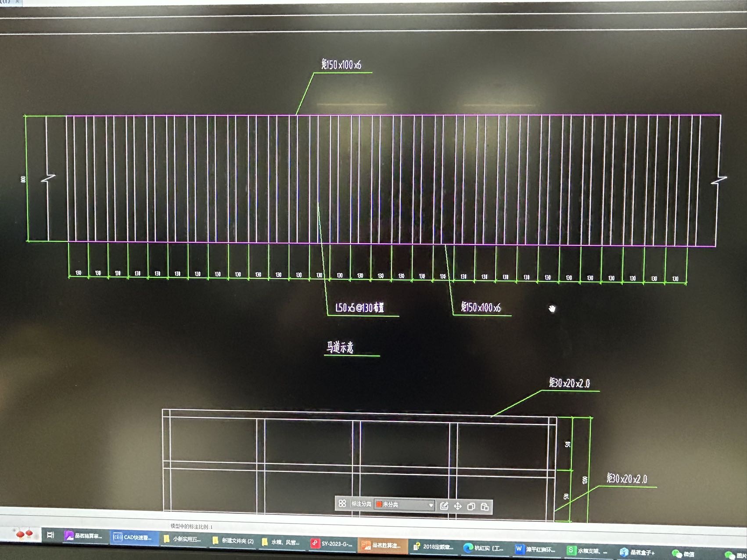The width and height of the screenshot is (747, 560).
Task: Open the 小新实用五 folder in taskbar
Action: [x=183, y=539]
